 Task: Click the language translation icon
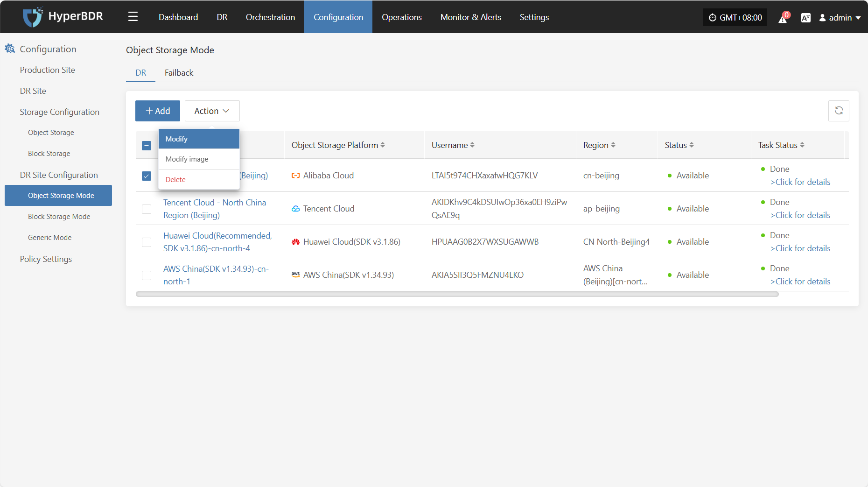click(x=805, y=18)
